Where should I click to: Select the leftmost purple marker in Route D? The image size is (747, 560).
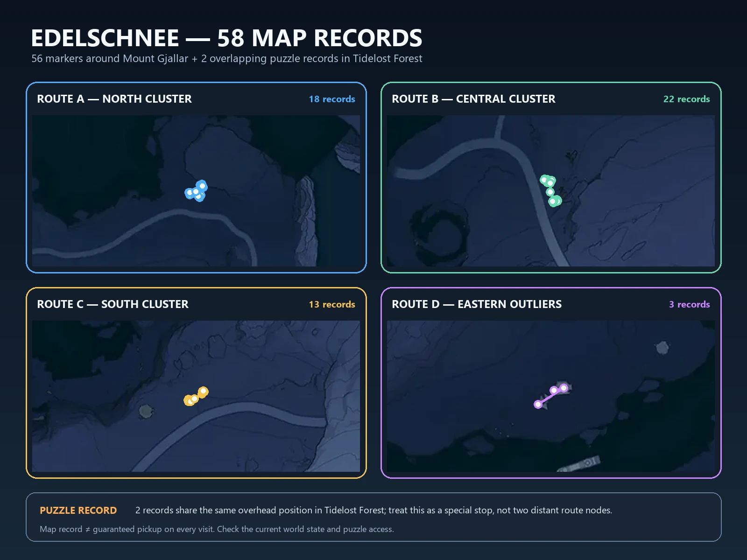pos(538,404)
